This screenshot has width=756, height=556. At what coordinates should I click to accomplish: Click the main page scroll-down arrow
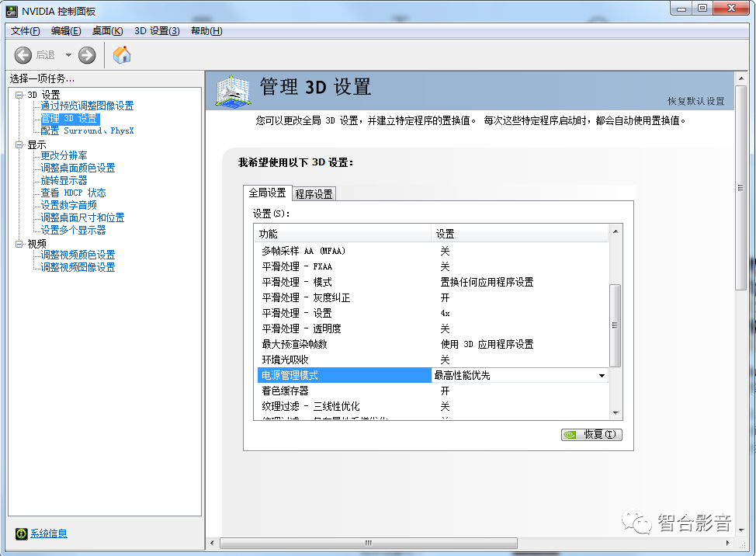tap(741, 530)
